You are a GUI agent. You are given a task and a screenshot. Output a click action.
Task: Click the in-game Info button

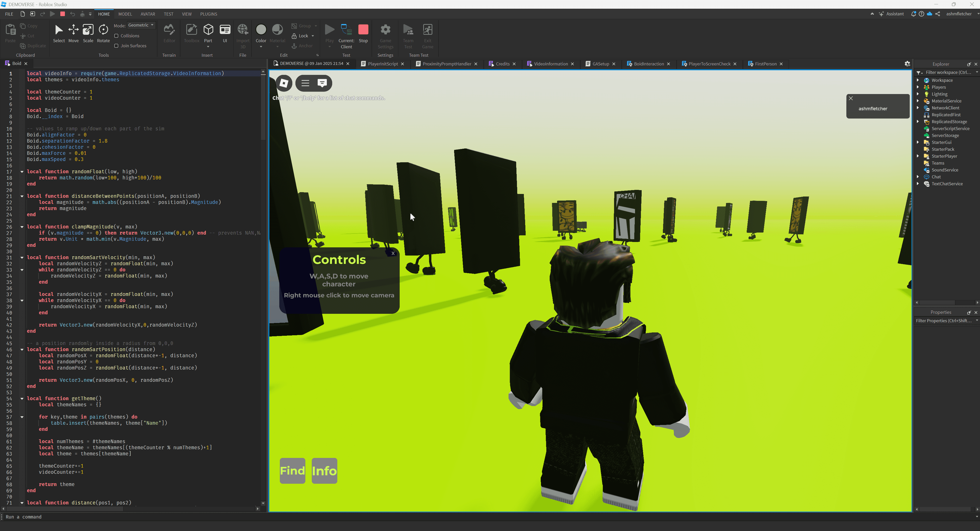(x=325, y=471)
